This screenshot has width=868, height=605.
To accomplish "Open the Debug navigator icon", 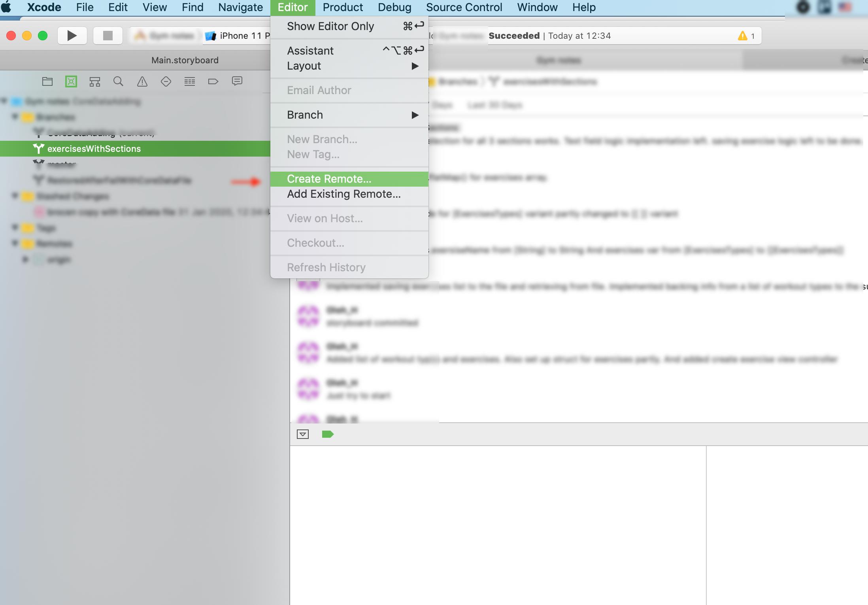I will pos(190,81).
